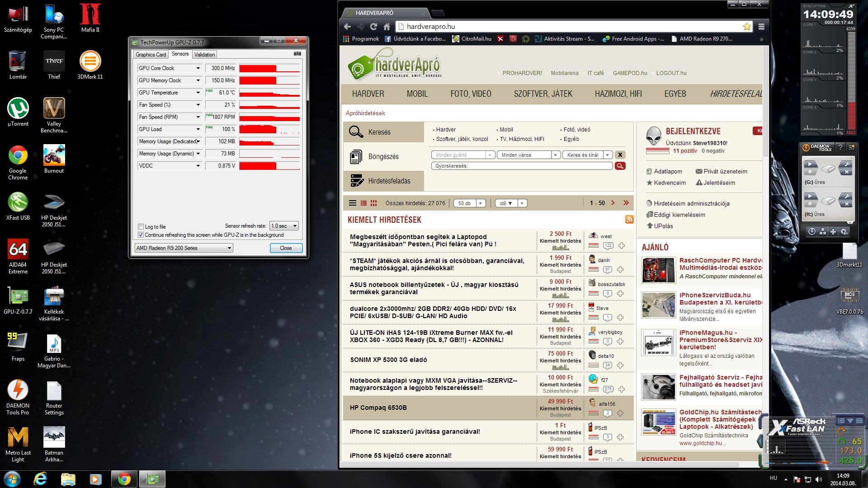This screenshot has width=868, height=488.
Task: Open the Fraps desktop icon
Action: pos(18,347)
